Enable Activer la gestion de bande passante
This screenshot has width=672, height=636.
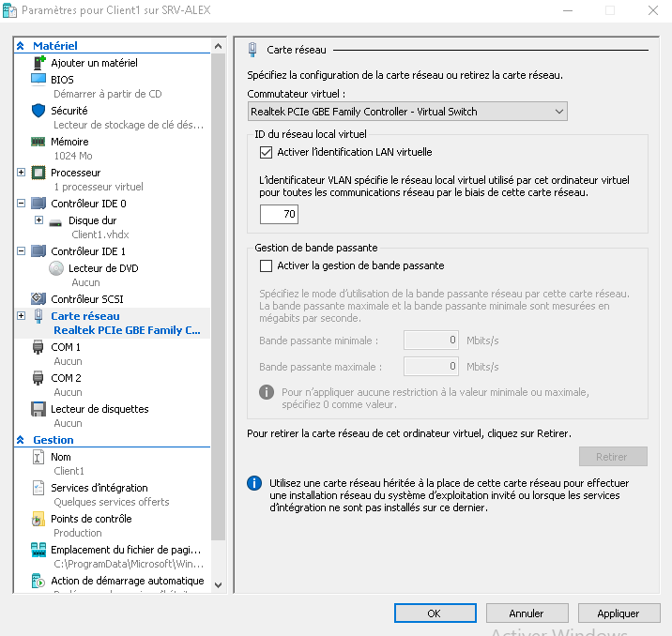(x=266, y=265)
